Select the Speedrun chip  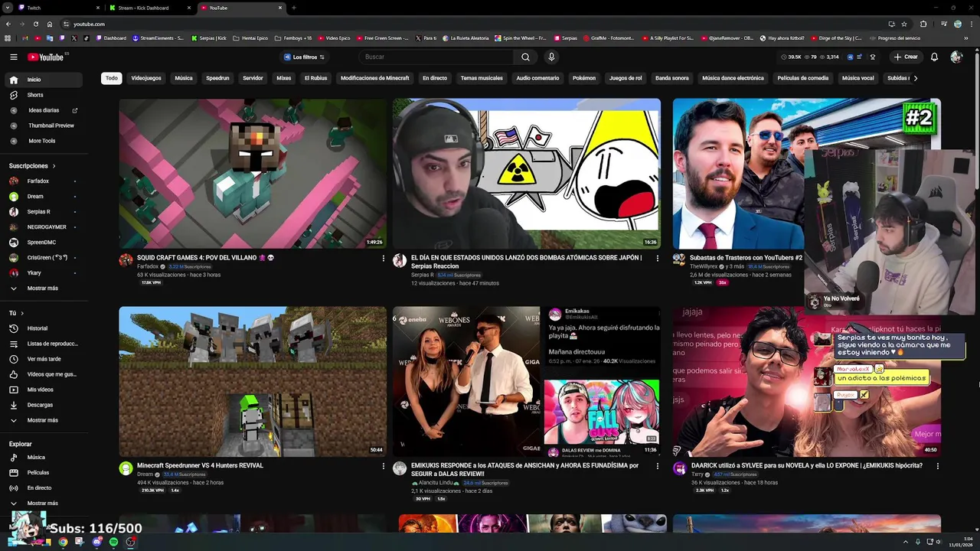click(217, 78)
